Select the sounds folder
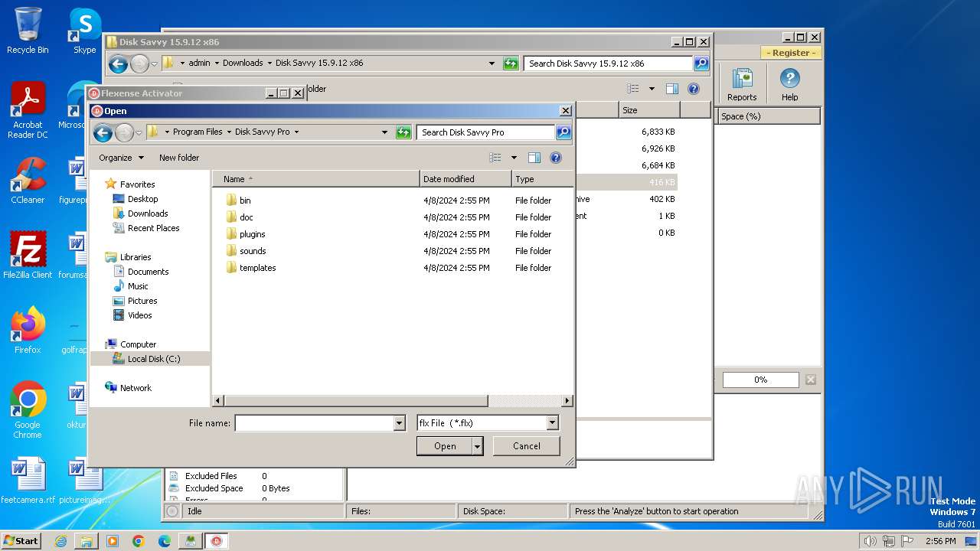 coord(253,251)
